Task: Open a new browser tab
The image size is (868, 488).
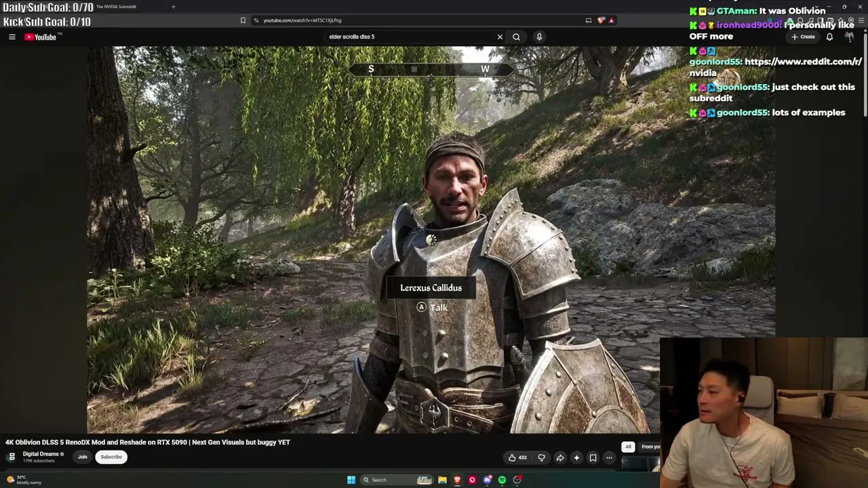Action: click(x=173, y=7)
